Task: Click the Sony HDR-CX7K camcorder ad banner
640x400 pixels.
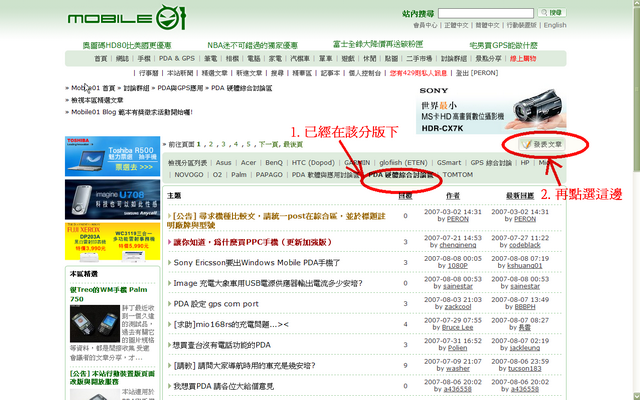Action: coord(491,109)
